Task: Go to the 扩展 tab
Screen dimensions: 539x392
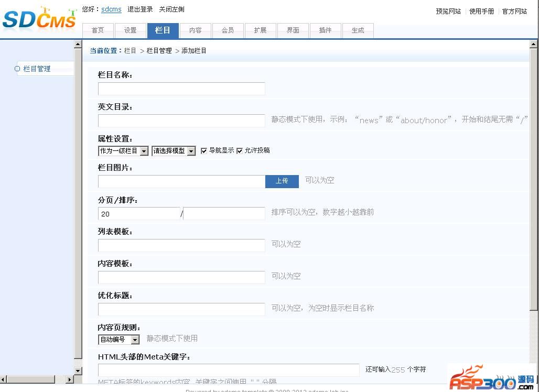Action: click(x=260, y=30)
